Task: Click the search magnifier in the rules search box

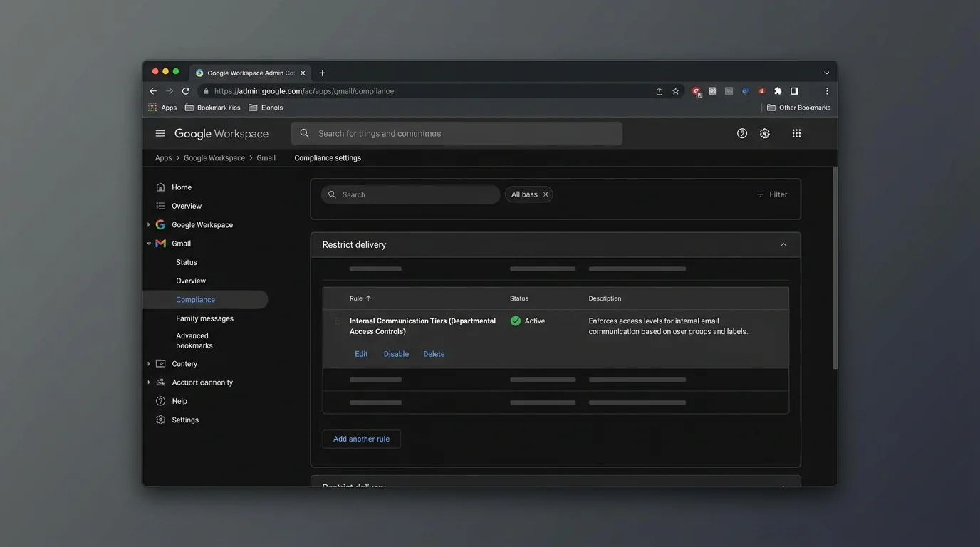Action: (332, 194)
